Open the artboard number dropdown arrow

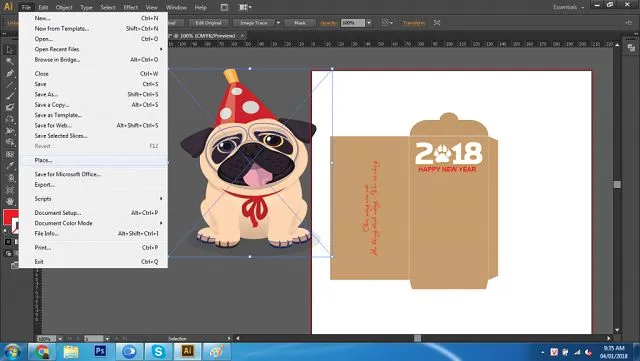107,339
